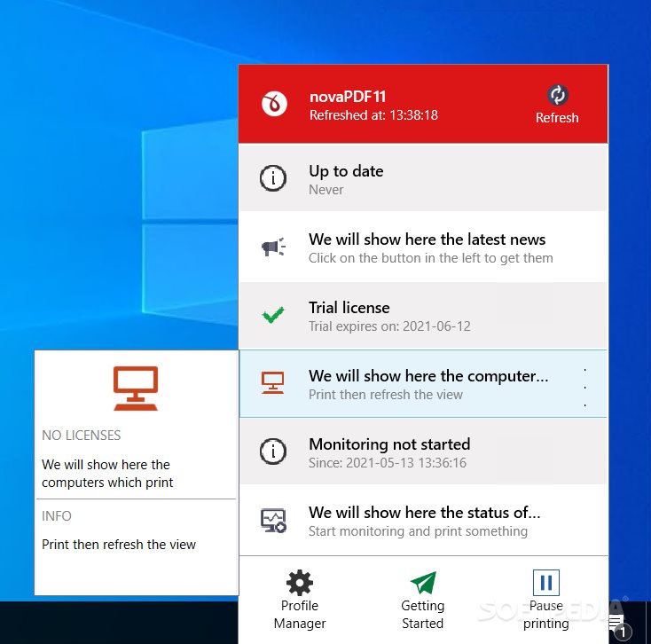Click 'Start monitoring and print something' text
Viewport: 651px width, 644px height.
(x=418, y=531)
